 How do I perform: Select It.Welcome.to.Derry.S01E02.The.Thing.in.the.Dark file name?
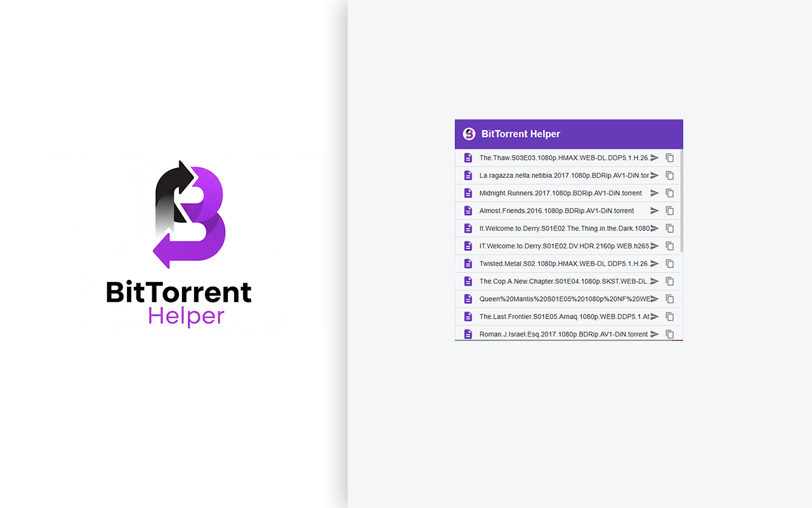click(x=565, y=229)
